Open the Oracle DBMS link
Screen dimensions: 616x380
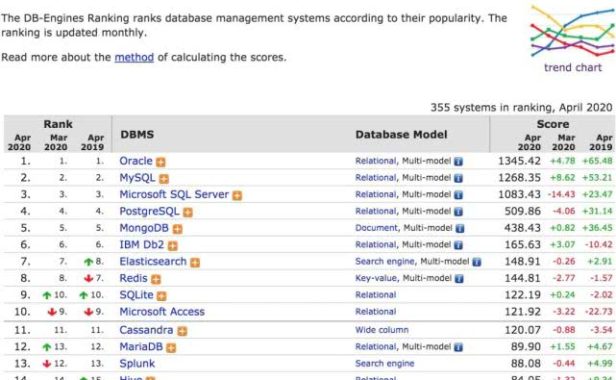coord(136,161)
